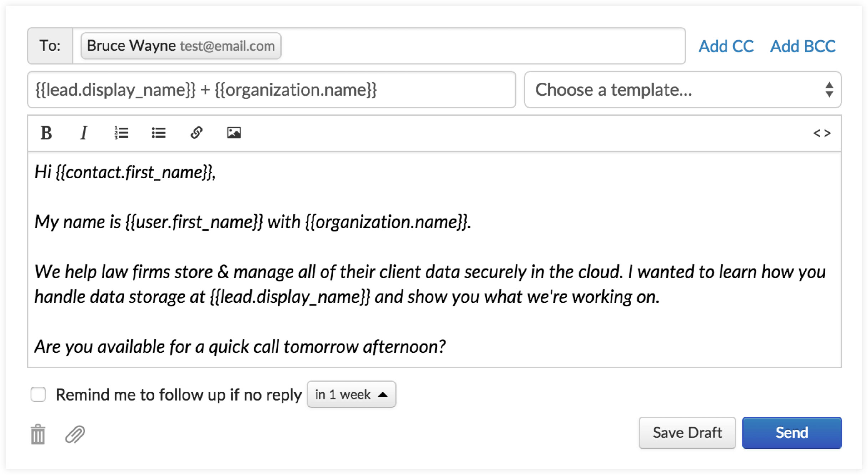This screenshot has height=475, width=868.
Task: Toggle italic formatting in the editor toolbar
Action: coord(84,133)
